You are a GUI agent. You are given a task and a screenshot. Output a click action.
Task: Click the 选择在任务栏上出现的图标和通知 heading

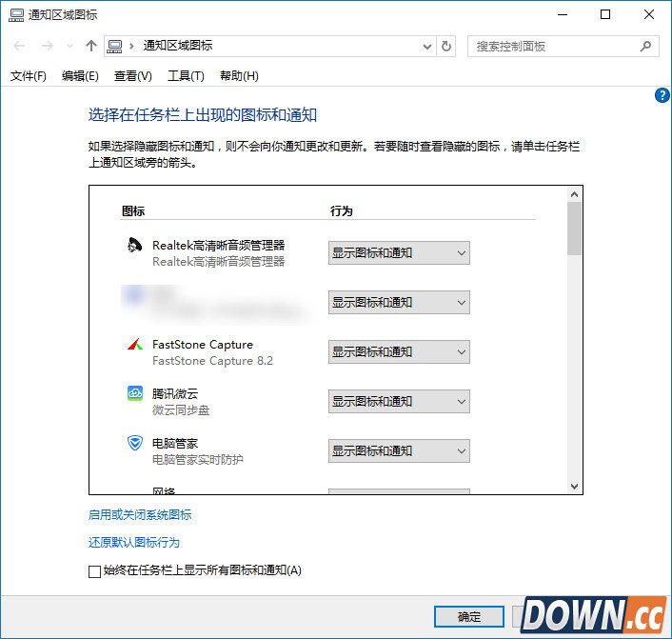pos(203,115)
